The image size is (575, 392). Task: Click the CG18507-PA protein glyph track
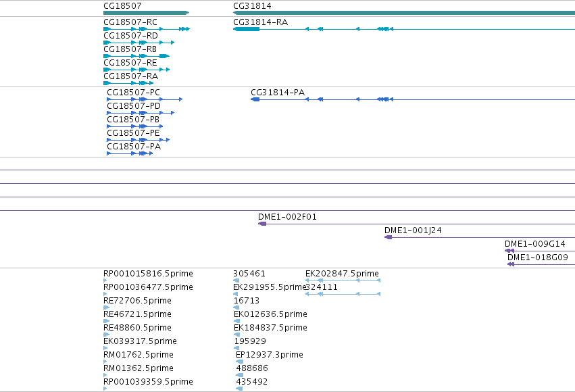point(130,153)
